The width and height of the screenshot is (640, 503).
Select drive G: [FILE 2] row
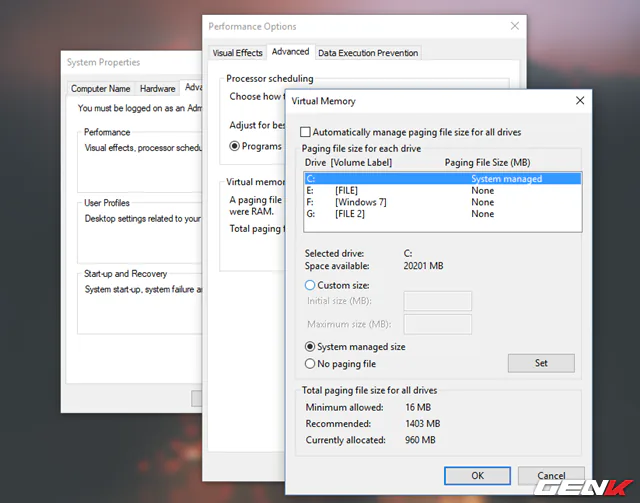point(443,214)
